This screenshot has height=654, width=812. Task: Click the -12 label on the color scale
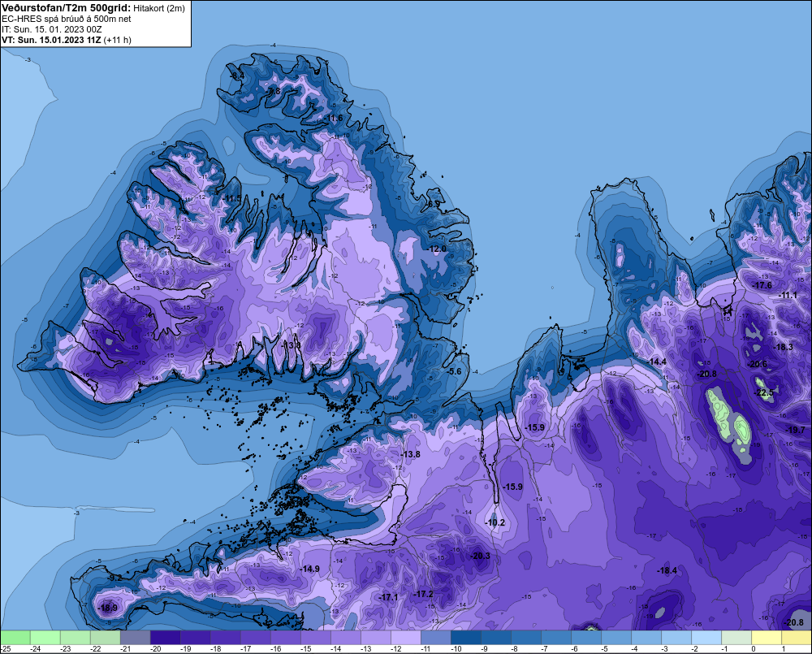[396, 649]
